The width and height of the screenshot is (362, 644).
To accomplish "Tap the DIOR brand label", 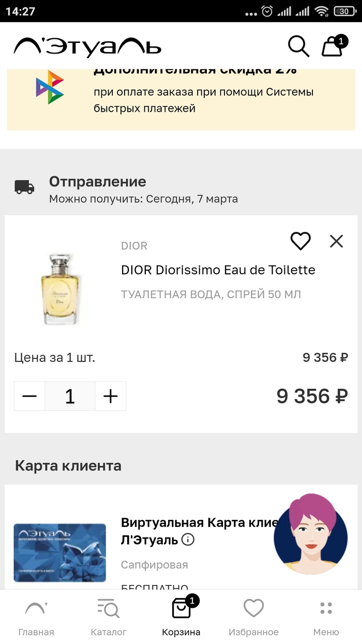I will click(x=134, y=246).
